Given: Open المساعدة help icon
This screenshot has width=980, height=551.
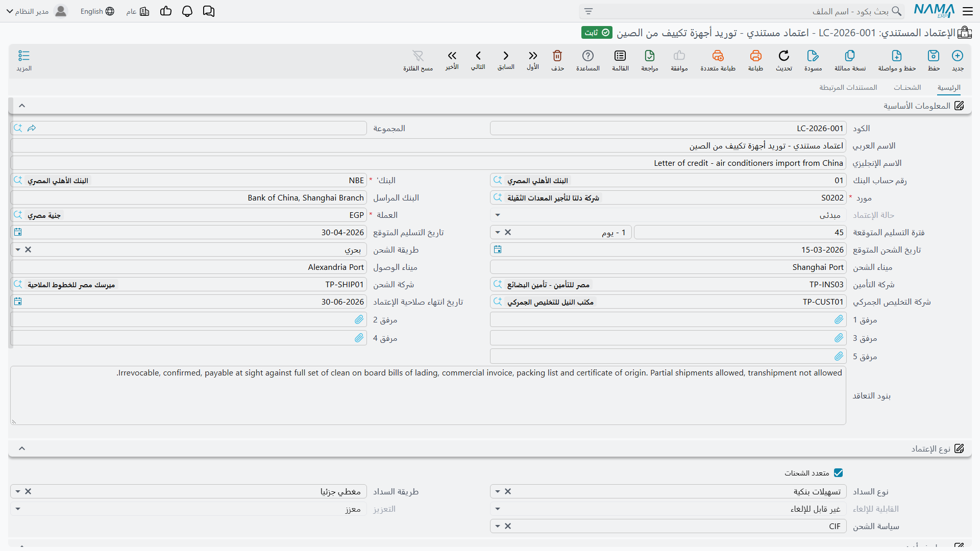Looking at the screenshot, I should [588, 56].
